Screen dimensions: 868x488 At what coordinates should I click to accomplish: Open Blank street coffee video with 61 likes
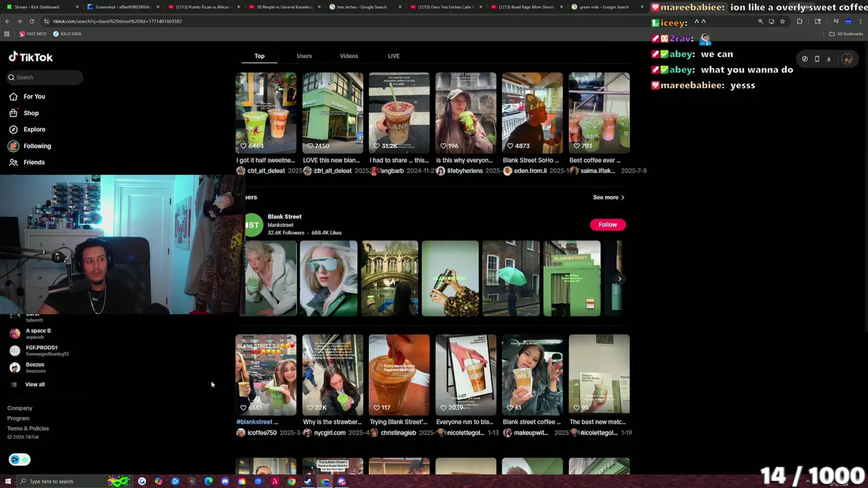[532, 374]
